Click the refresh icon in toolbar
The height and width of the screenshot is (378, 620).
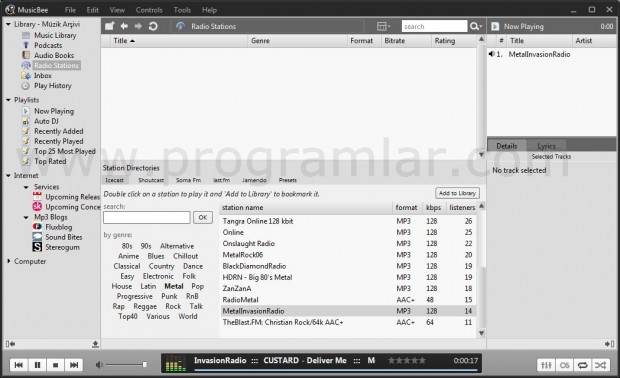point(153,26)
